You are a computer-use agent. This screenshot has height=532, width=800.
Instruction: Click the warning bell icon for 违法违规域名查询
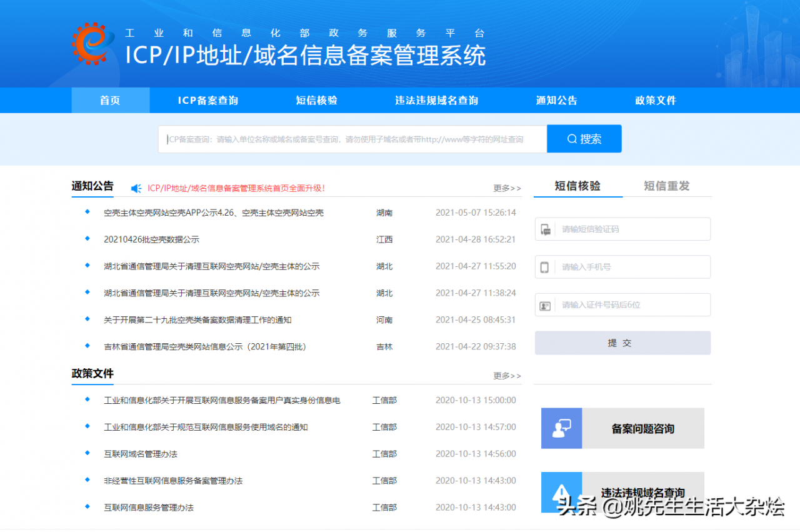[561, 493]
